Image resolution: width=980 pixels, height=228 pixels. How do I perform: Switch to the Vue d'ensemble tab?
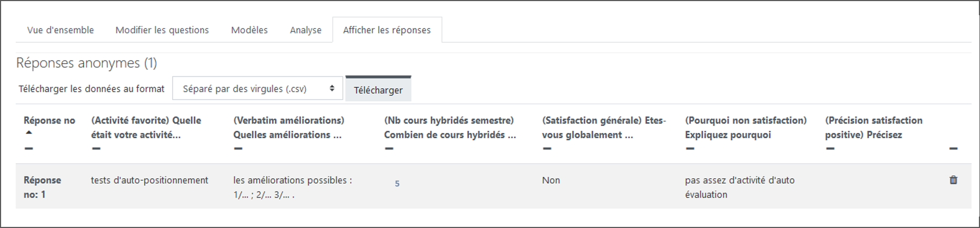[x=60, y=30]
